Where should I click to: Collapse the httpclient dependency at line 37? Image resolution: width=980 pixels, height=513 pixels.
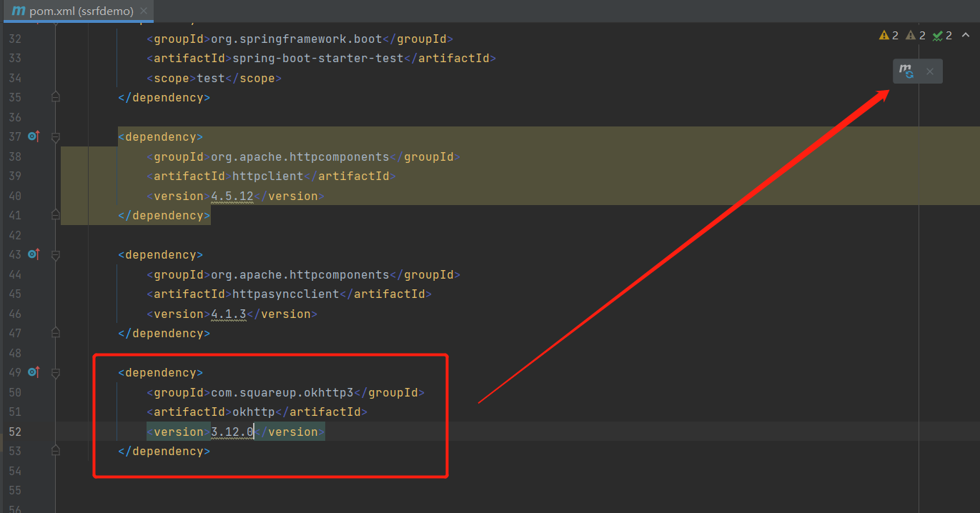click(56, 137)
